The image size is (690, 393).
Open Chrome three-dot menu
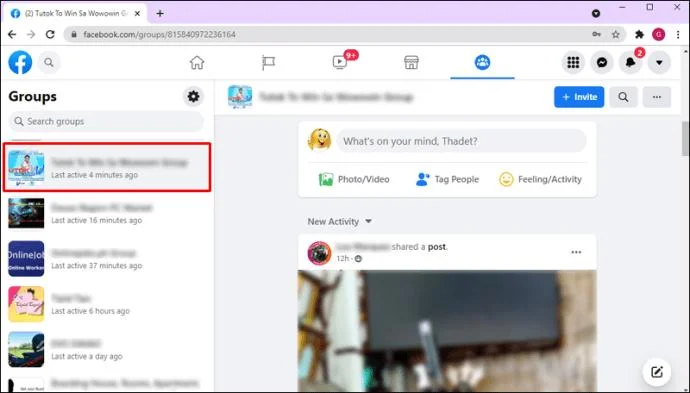678,34
